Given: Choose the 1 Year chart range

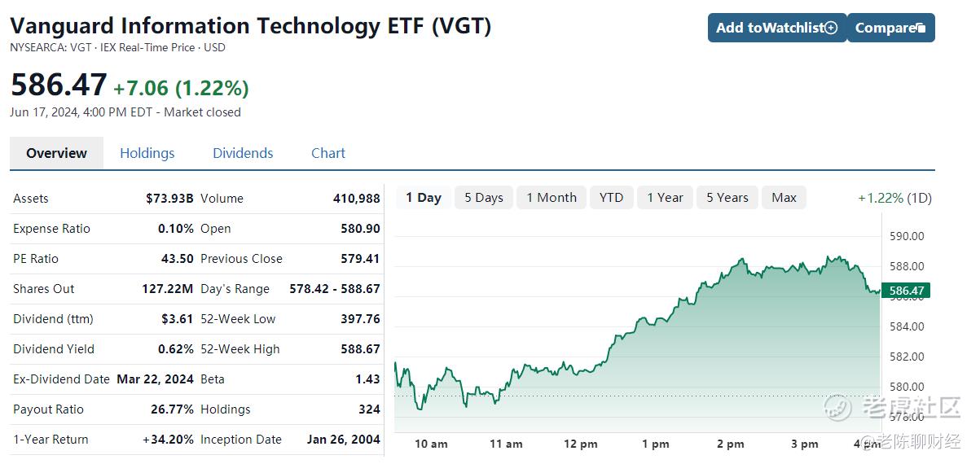Looking at the screenshot, I should pyautogui.click(x=665, y=198).
